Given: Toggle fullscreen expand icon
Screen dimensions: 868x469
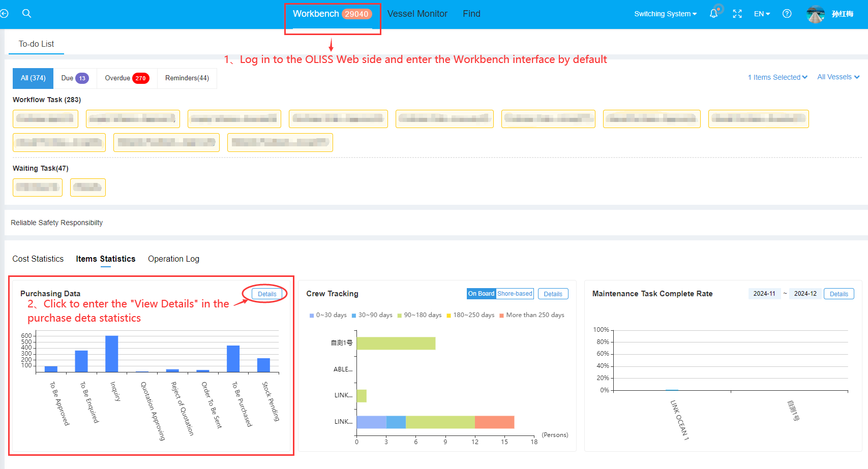Looking at the screenshot, I should [737, 14].
